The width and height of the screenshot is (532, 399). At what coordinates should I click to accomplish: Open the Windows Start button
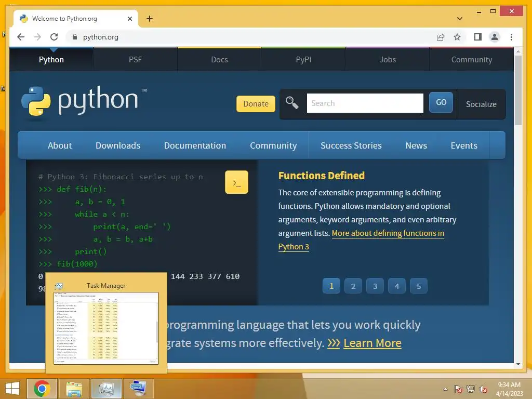click(x=12, y=389)
